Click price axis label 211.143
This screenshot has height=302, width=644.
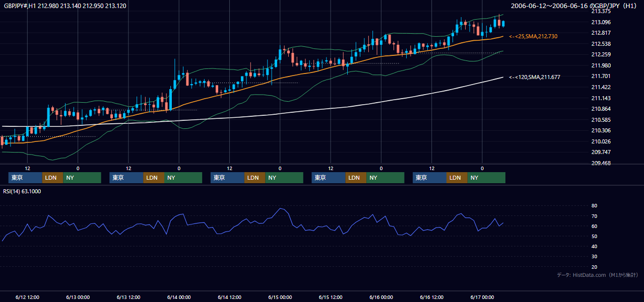pyautogui.click(x=601, y=98)
